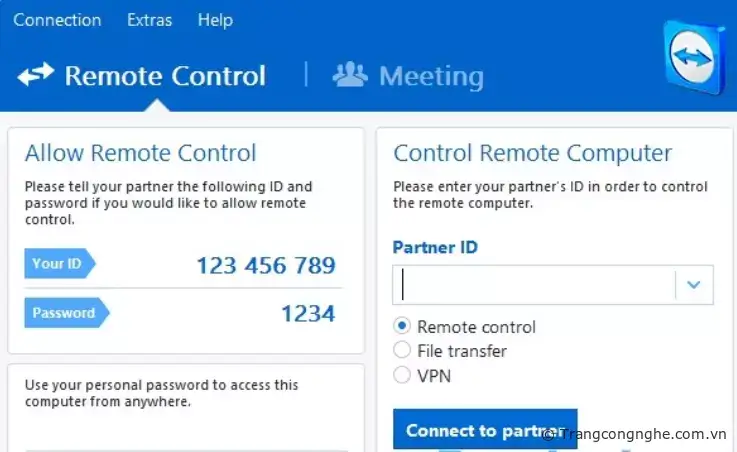The image size is (737, 452).
Task: Expand the Partner ID dropdown arrow
Action: point(694,285)
